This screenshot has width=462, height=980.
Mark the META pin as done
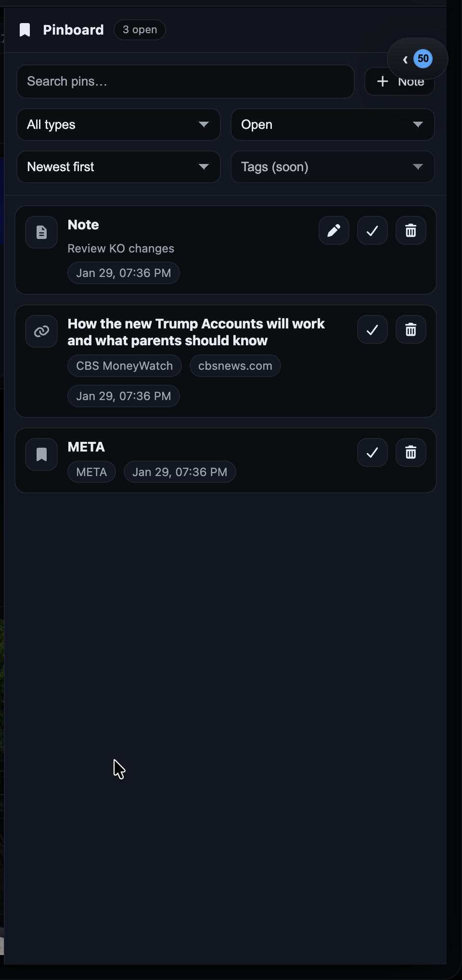372,452
